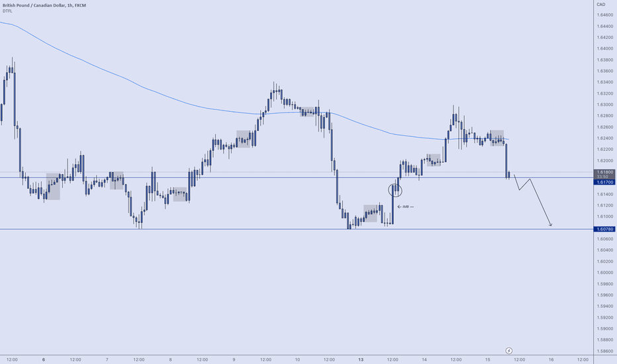Click the day 13 time axis label

[x=361, y=359]
